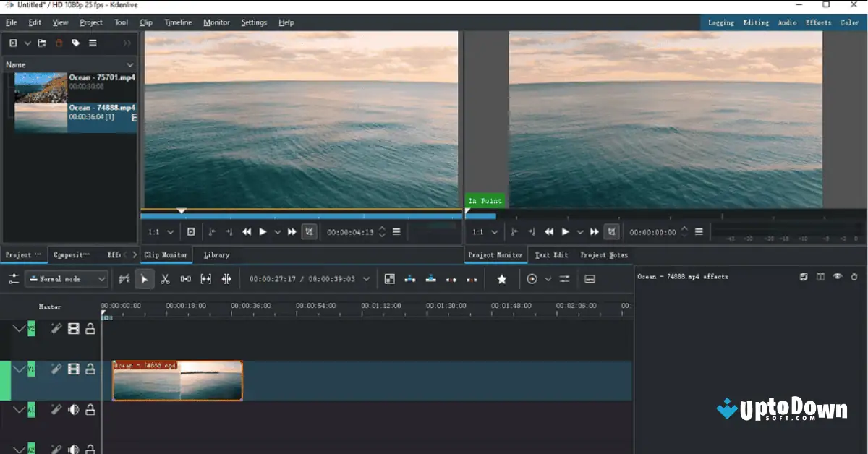The image size is (868, 454).
Task: Open the Timeline menu
Action: coord(177,22)
